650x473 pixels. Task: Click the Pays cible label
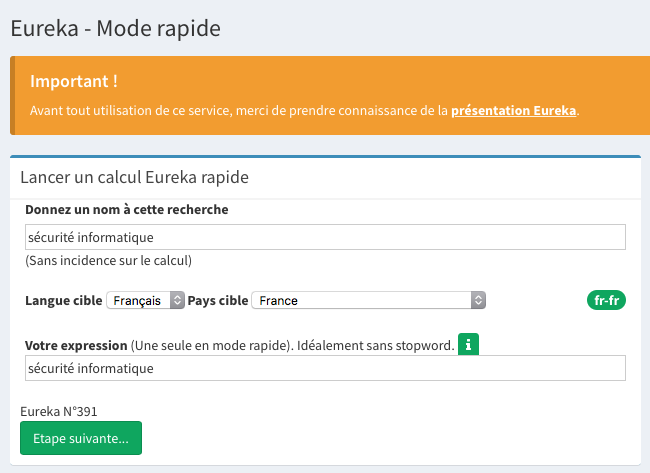(218, 301)
